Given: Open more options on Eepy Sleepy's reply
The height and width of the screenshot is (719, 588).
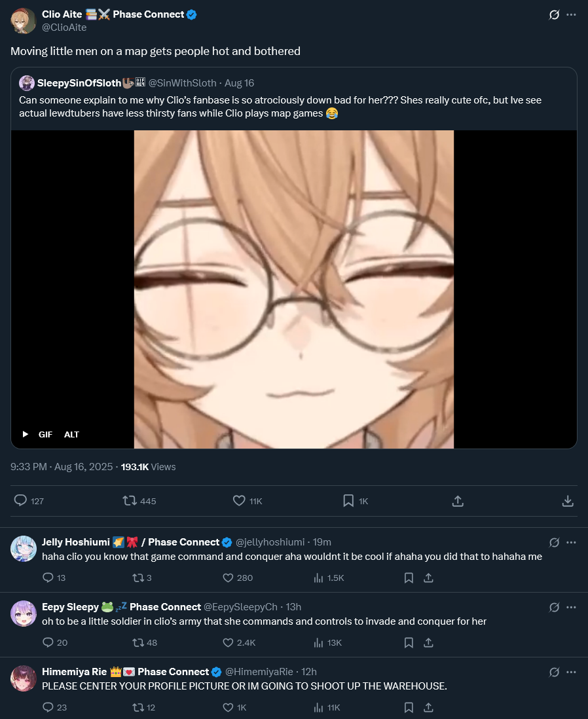Looking at the screenshot, I should click(x=571, y=607).
